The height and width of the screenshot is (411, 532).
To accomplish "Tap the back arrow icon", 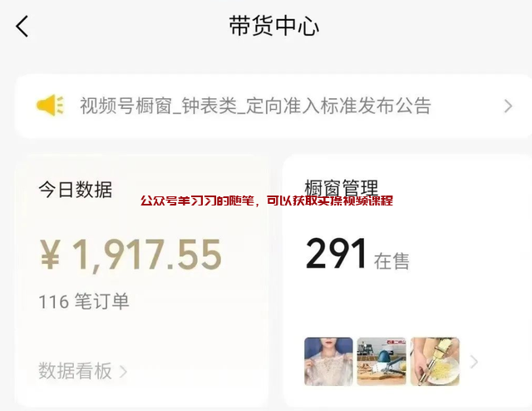I will pyautogui.click(x=22, y=26).
